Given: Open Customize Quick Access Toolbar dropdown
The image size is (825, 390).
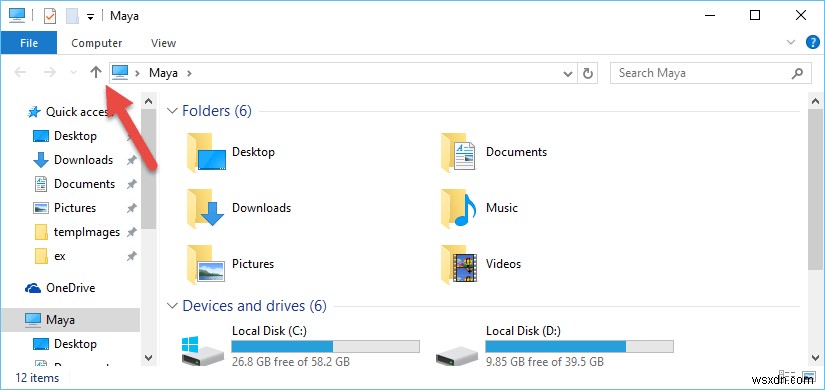Looking at the screenshot, I should 90,17.
